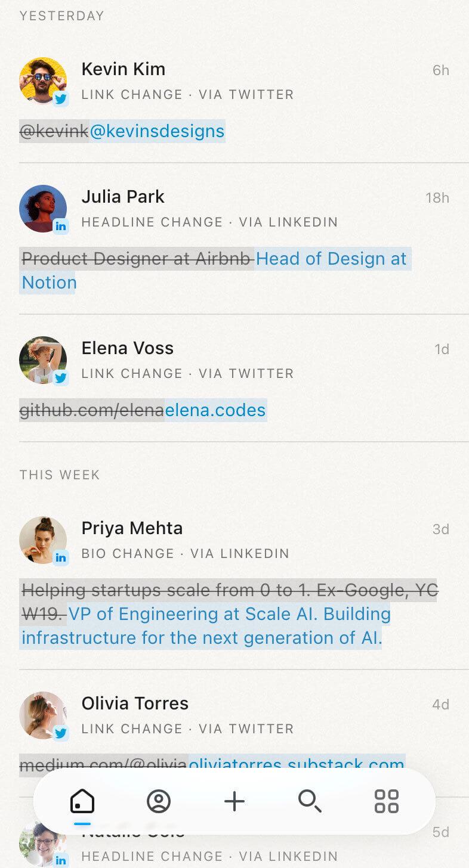The image size is (469, 868).
Task: Open search from the bottom navigation
Action: pos(310,802)
